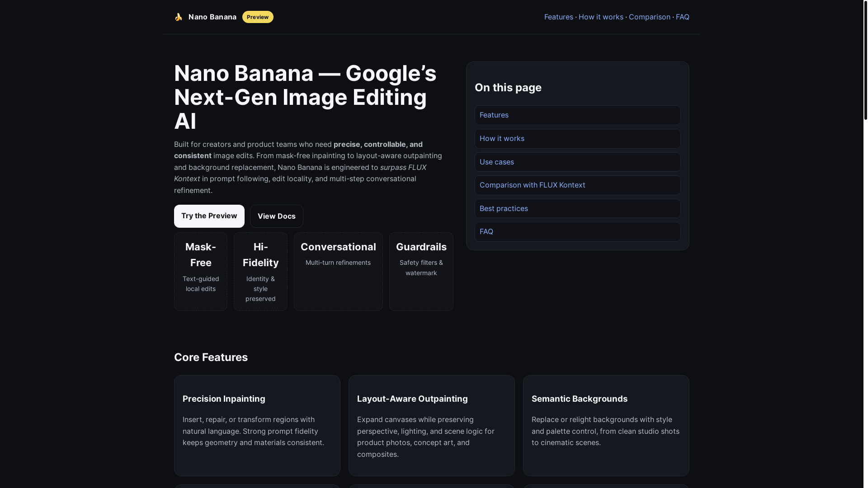Click 'Multi-turn refinements' caption
This screenshot has width=868, height=488.
pyautogui.click(x=338, y=263)
